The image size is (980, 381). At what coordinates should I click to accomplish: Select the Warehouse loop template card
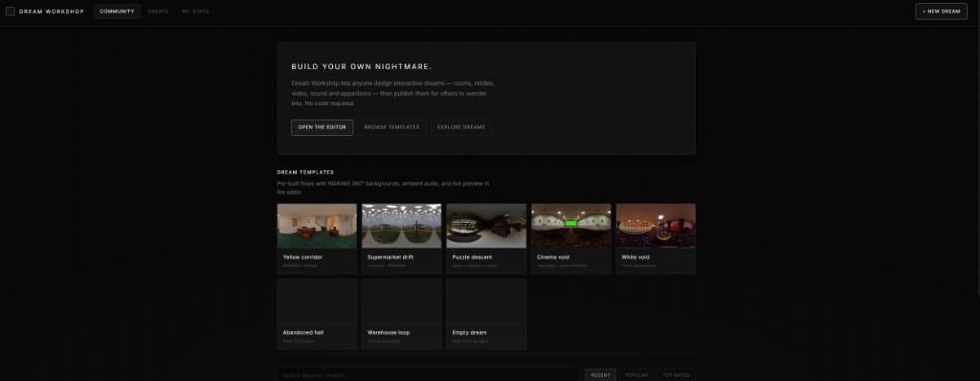[401, 314]
